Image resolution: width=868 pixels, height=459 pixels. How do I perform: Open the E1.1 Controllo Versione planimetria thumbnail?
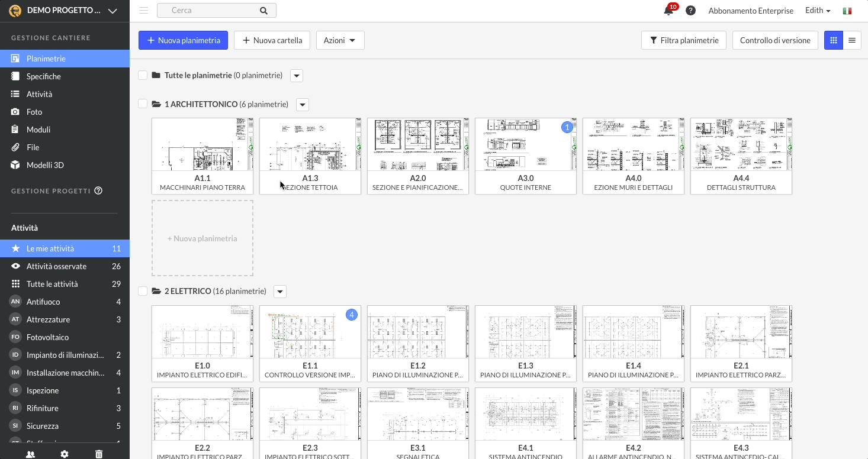(x=310, y=332)
